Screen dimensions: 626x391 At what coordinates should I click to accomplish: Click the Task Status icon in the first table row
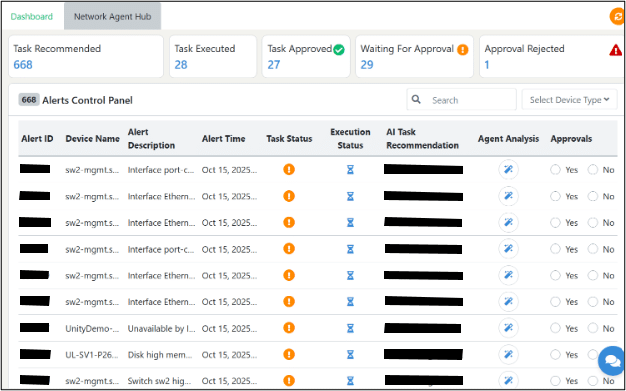289,169
